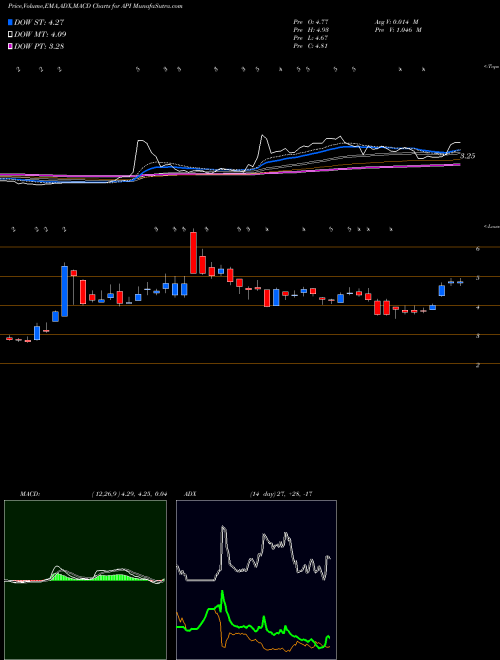Click the magenta DOW PT legend swatch
This screenshot has width=500, height=660.
pos(10,47)
